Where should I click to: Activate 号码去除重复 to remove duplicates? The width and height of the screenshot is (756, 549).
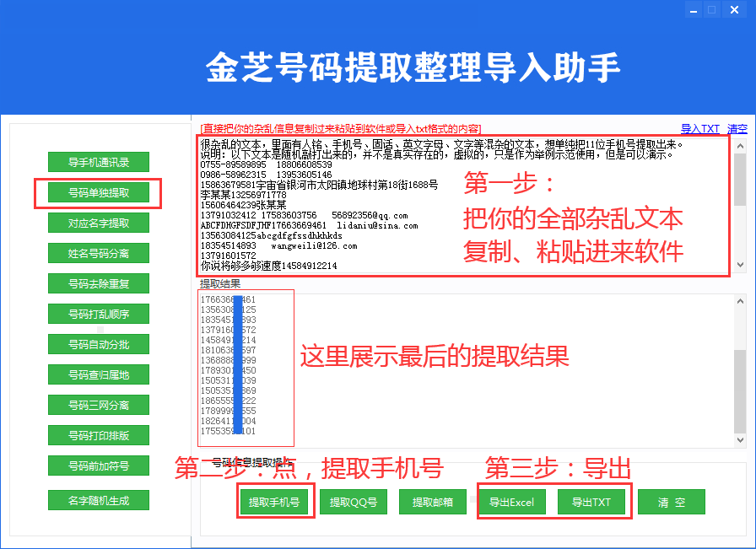tap(98, 283)
